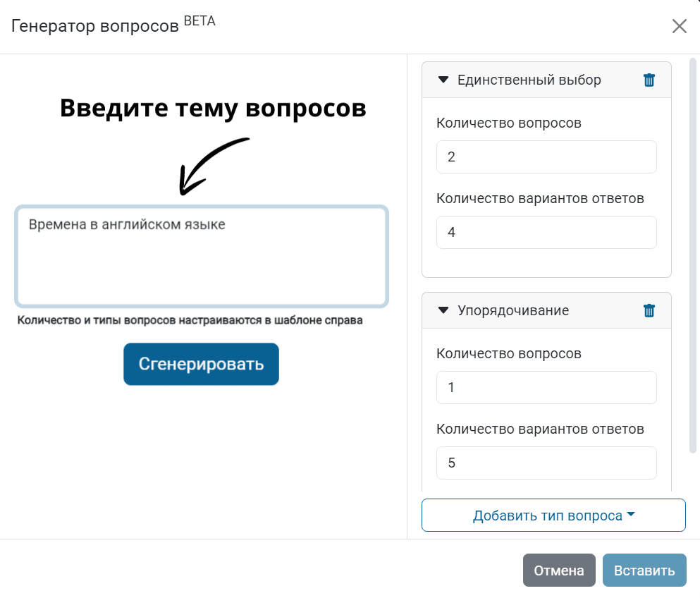Collapse the Единственный выбор section
700x598 pixels.
point(443,80)
